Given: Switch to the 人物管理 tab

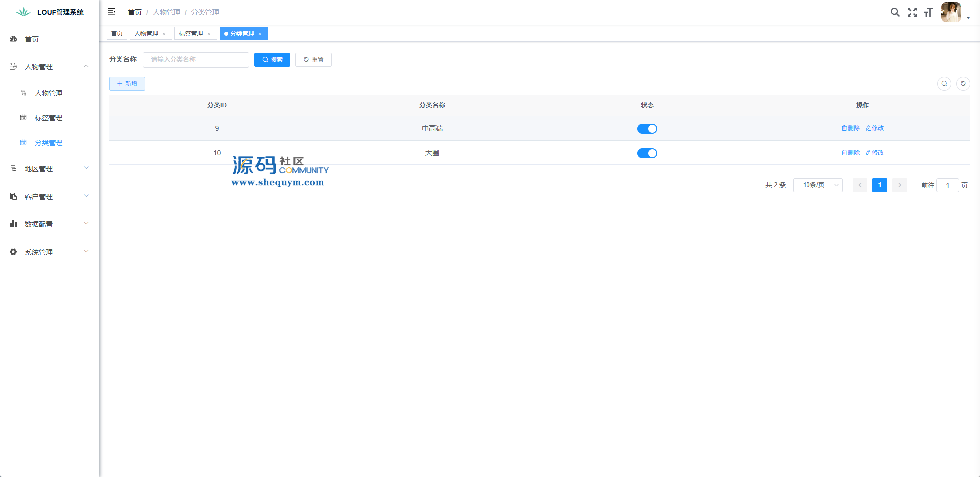Looking at the screenshot, I should [146, 34].
